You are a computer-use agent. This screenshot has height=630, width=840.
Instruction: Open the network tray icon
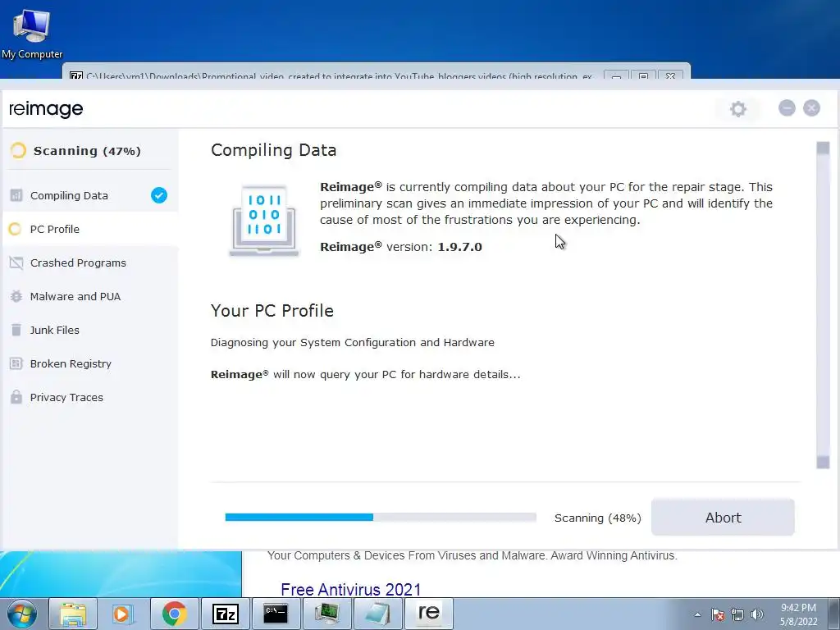[737, 614]
